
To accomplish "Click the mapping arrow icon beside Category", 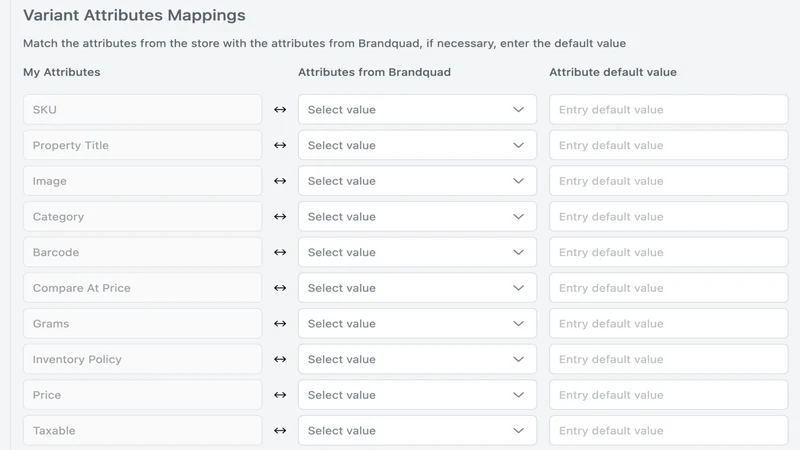I will point(280,216).
